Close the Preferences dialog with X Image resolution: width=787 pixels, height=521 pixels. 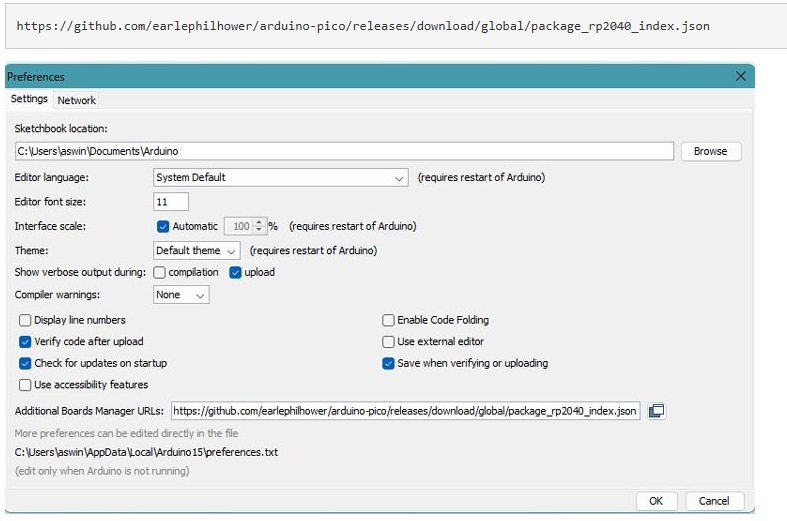(741, 76)
